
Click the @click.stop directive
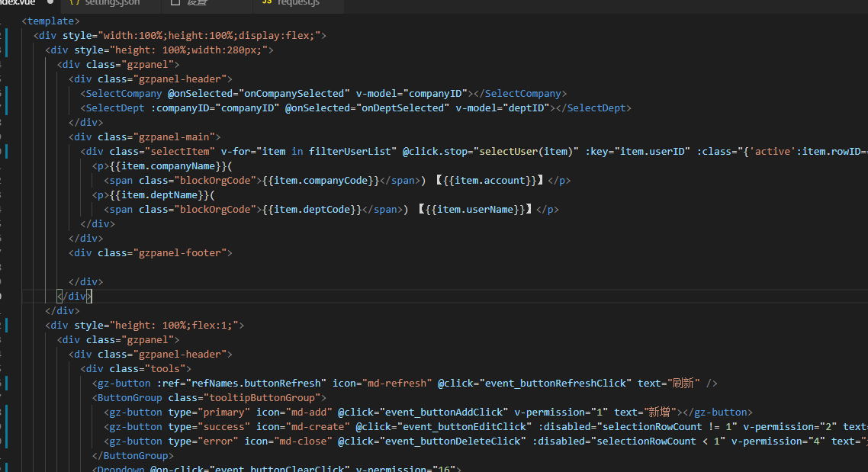coord(435,151)
